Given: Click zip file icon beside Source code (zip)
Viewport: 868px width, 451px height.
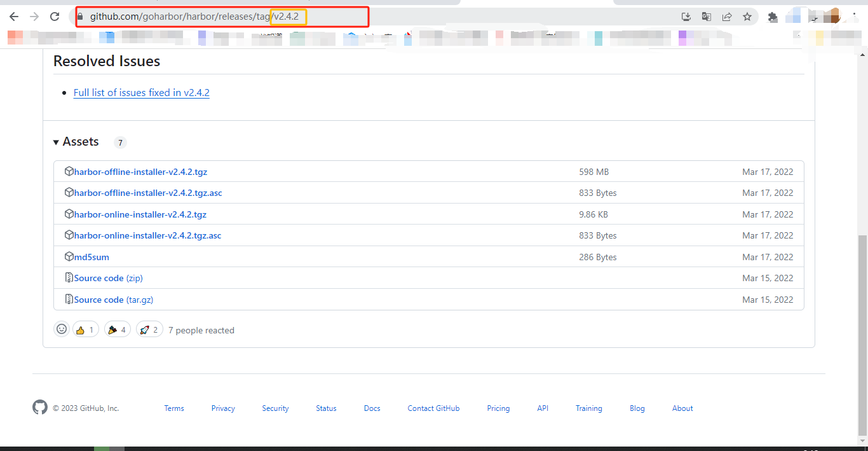Looking at the screenshot, I should tap(69, 277).
